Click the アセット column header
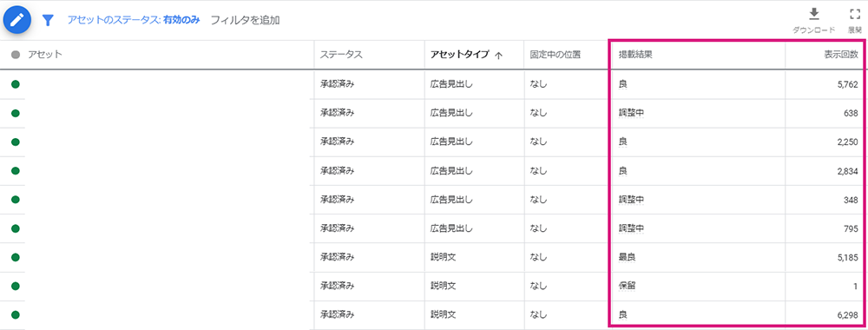868x330 pixels. pos(45,55)
